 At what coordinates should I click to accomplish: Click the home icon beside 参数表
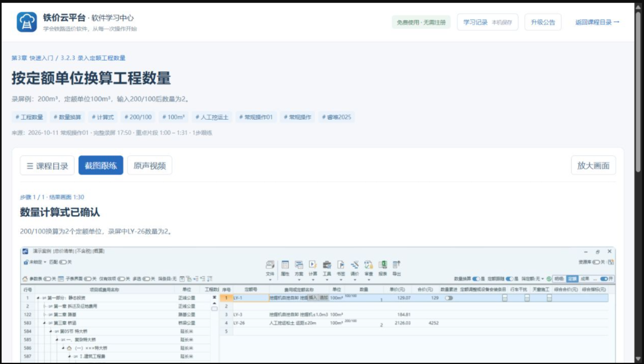click(x=24, y=279)
